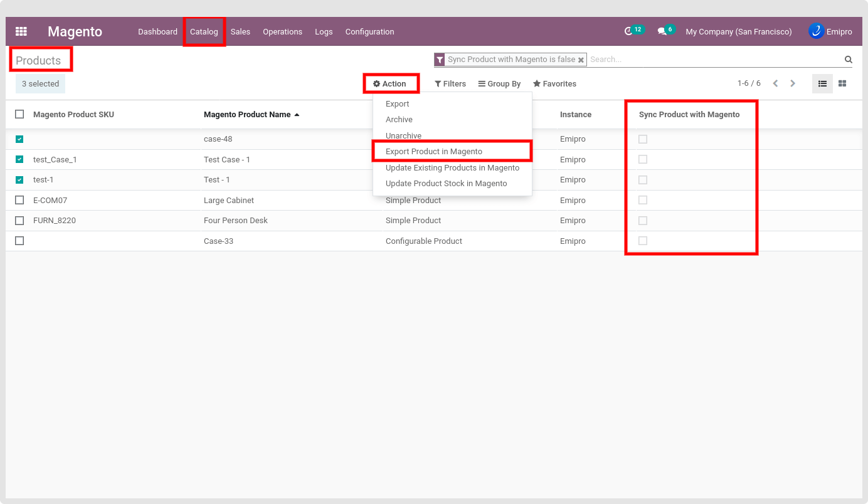Open the Four Person Desk row
868x504 pixels.
[434, 221]
